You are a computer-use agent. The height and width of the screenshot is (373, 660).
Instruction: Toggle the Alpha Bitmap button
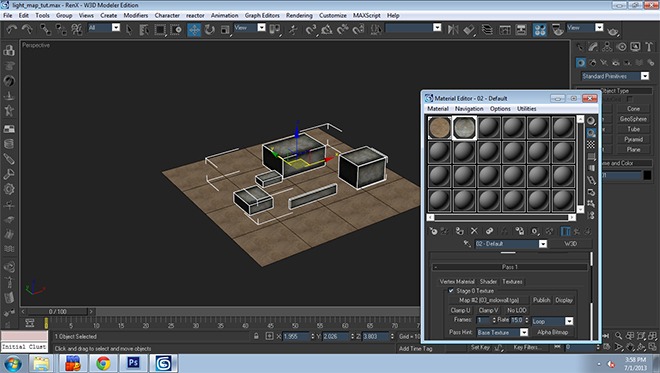point(552,332)
